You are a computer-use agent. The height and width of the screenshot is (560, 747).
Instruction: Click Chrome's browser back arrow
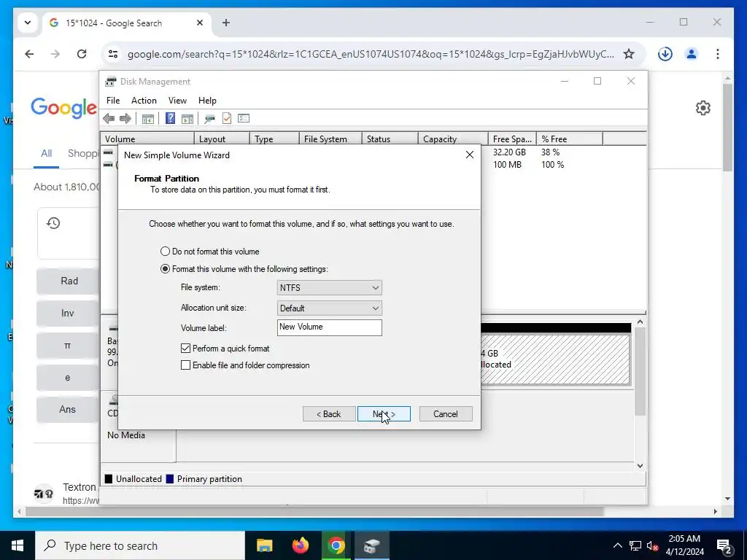point(29,54)
